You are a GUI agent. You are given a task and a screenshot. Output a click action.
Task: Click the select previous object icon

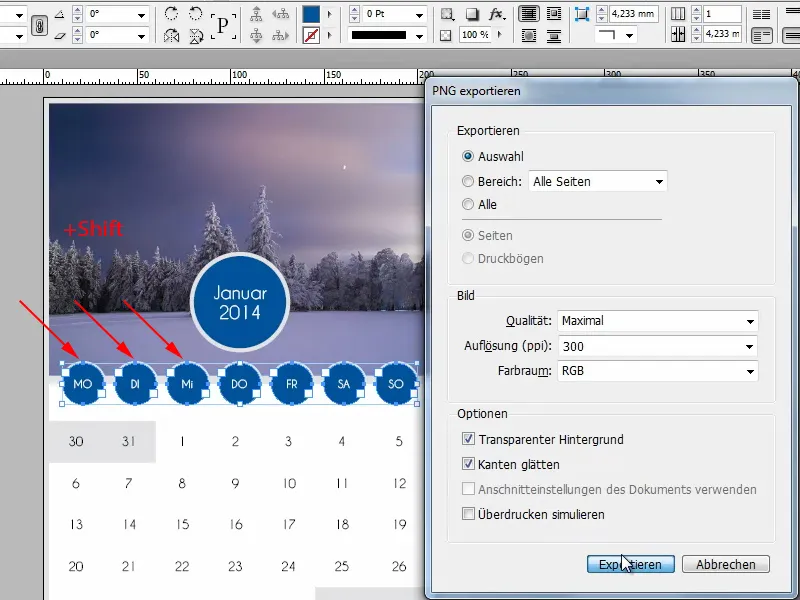click(280, 14)
